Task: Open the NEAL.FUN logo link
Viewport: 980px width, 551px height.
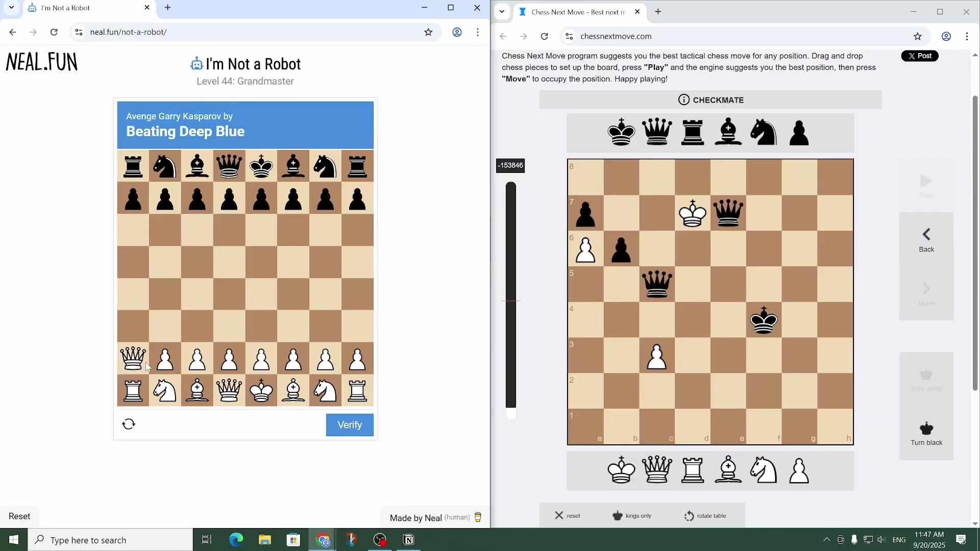Action: 42,62
